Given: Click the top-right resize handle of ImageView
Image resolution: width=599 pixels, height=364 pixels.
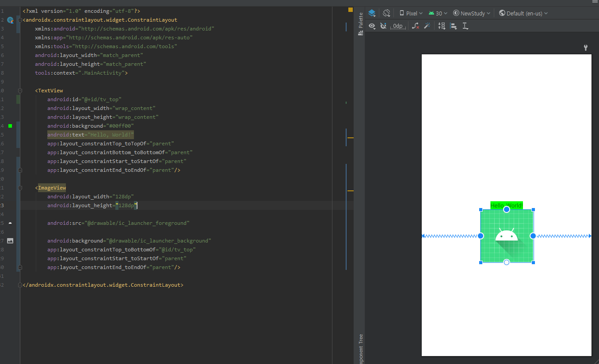Looking at the screenshot, I should click(x=533, y=210).
